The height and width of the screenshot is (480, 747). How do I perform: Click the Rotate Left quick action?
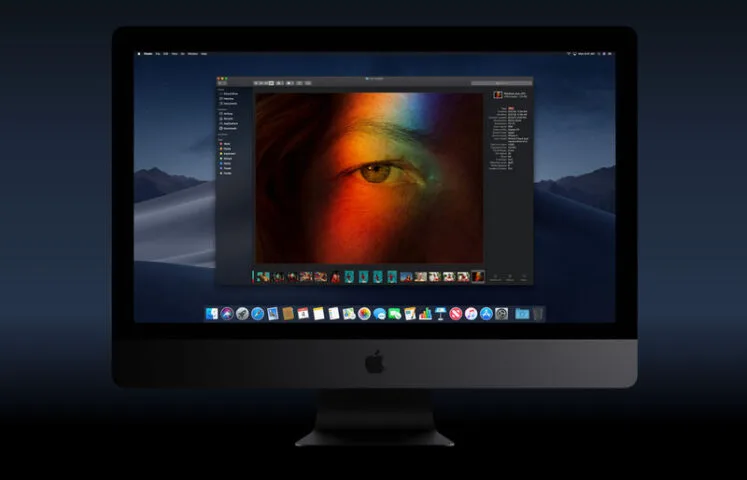click(x=495, y=277)
